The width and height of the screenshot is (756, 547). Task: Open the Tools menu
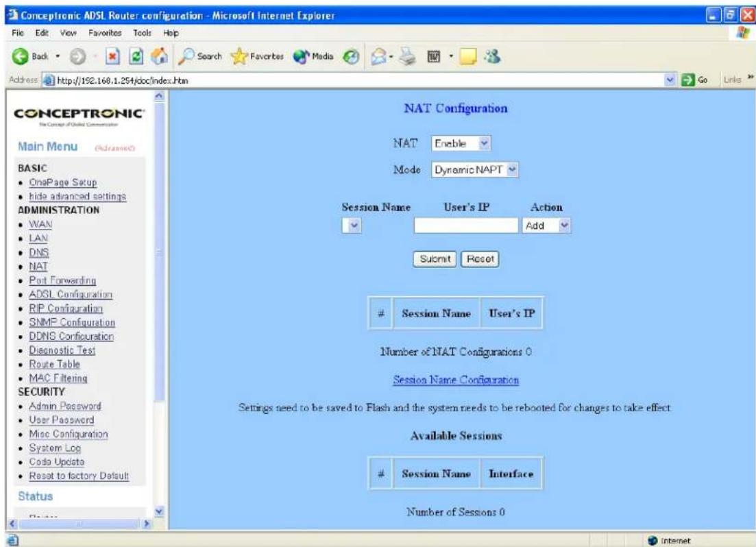click(x=142, y=33)
